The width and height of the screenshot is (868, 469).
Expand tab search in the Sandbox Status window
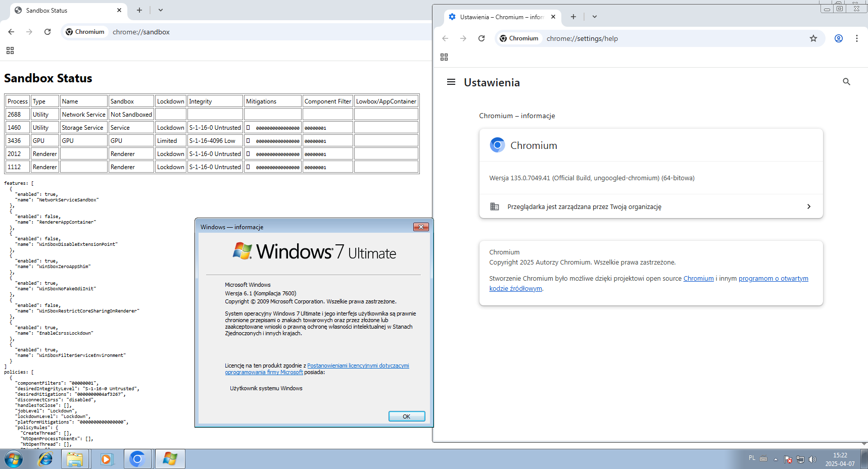(161, 10)
